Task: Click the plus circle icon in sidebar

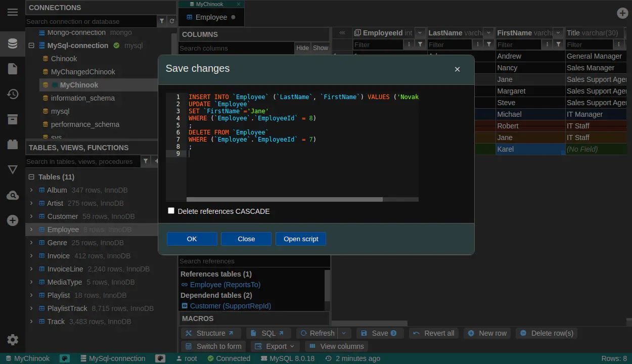Action: 13,220
